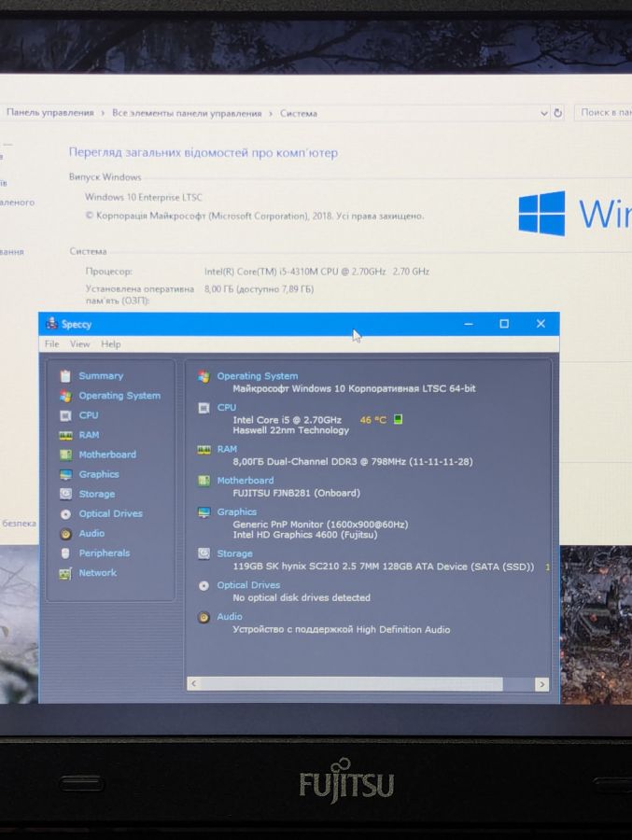Click the RAM icon in summary panel
Image resolution: width=632 pixels, height=840 pixels.
pos(204,450)
